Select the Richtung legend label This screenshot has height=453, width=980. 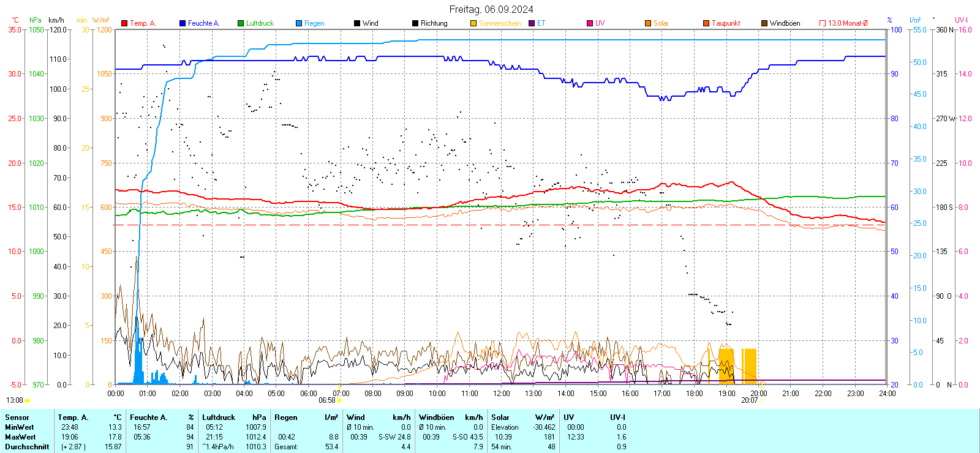coord(434,23)
